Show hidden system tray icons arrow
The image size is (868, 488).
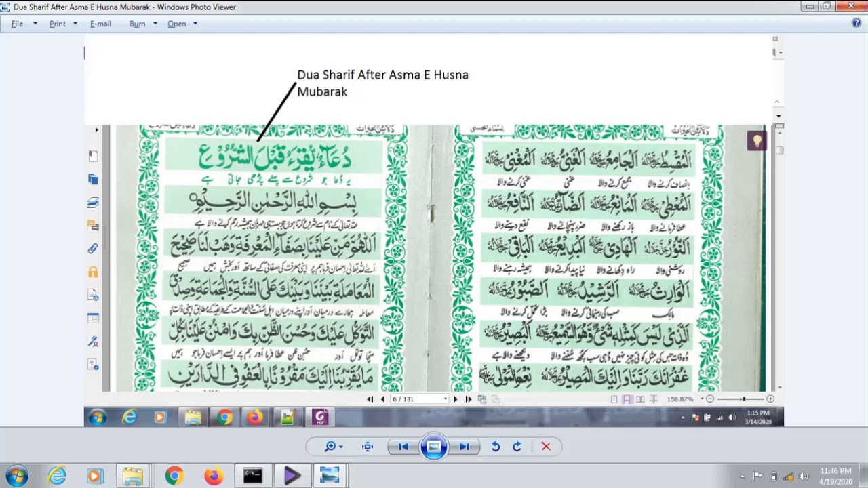(743, 476)
